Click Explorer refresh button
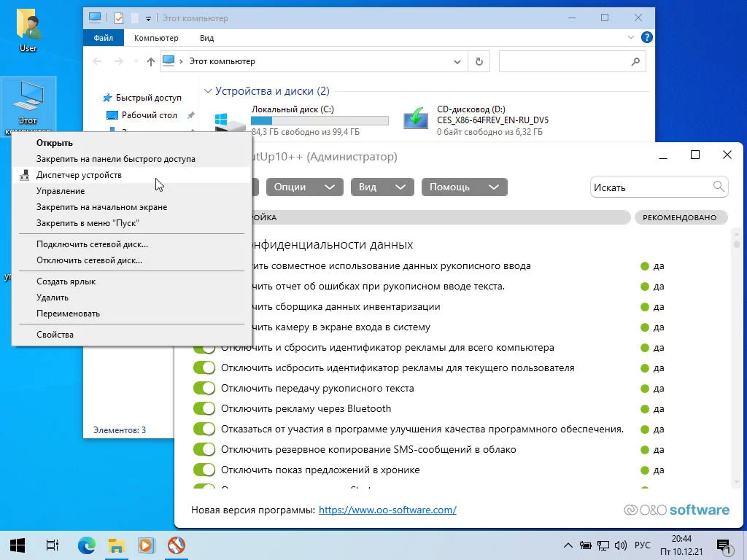 point(479,61)
